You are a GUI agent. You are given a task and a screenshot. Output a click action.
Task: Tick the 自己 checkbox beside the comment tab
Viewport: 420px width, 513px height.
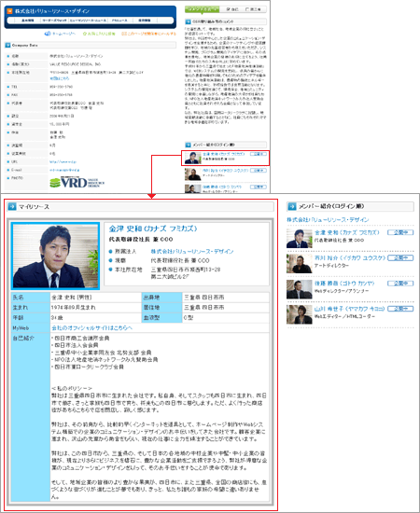pyautogui.click(x=229, y=9)
